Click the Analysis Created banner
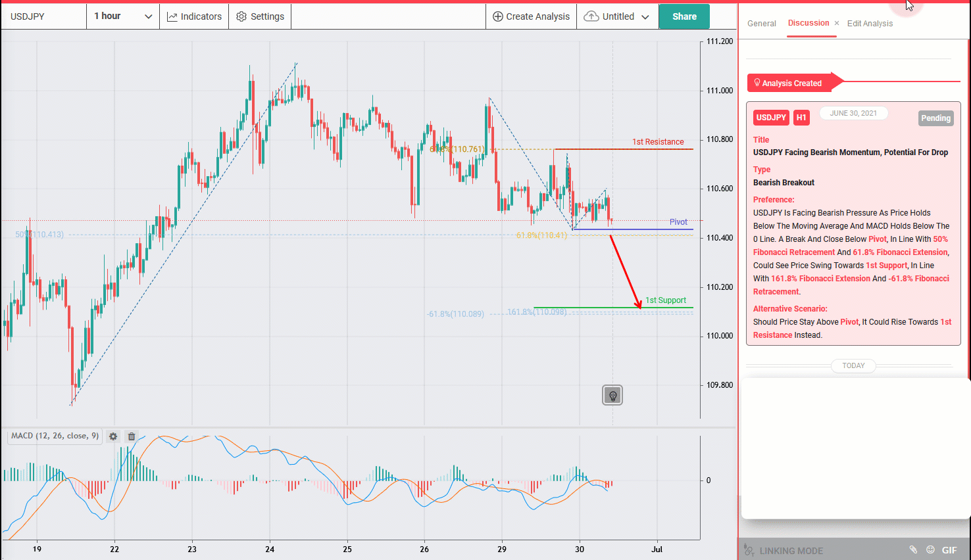Image resolution: width=971 pixels, height=560 pixels. (x=795, y=83)
